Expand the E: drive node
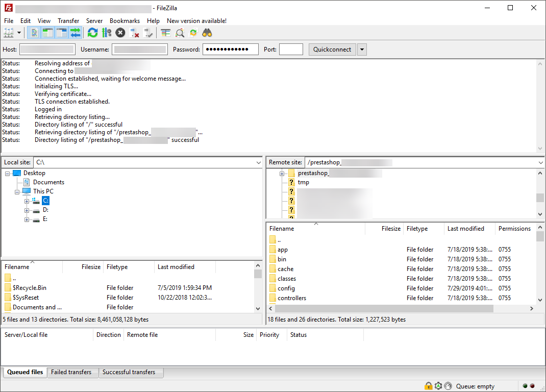This screenshot has height=392, width=546. (x=27, y=219)
